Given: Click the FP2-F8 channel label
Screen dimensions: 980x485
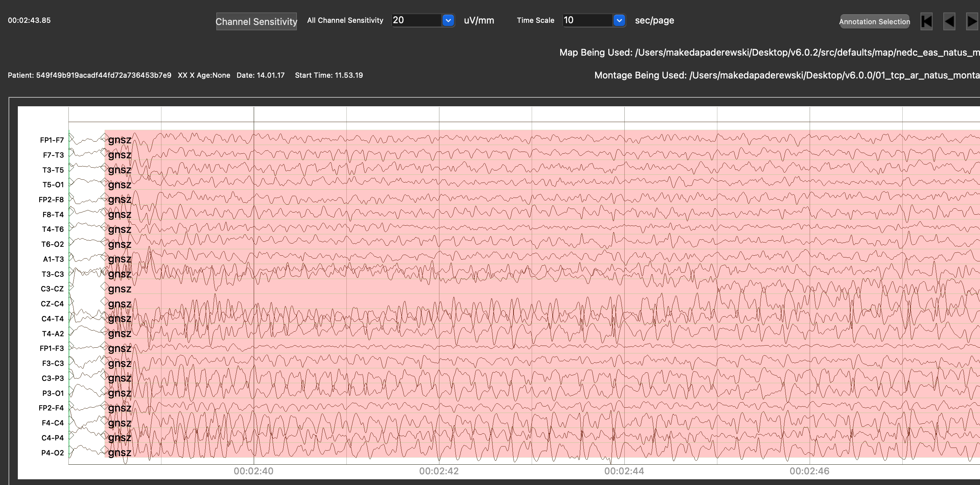Looking at the screenshot, I should tap(51, 199).
